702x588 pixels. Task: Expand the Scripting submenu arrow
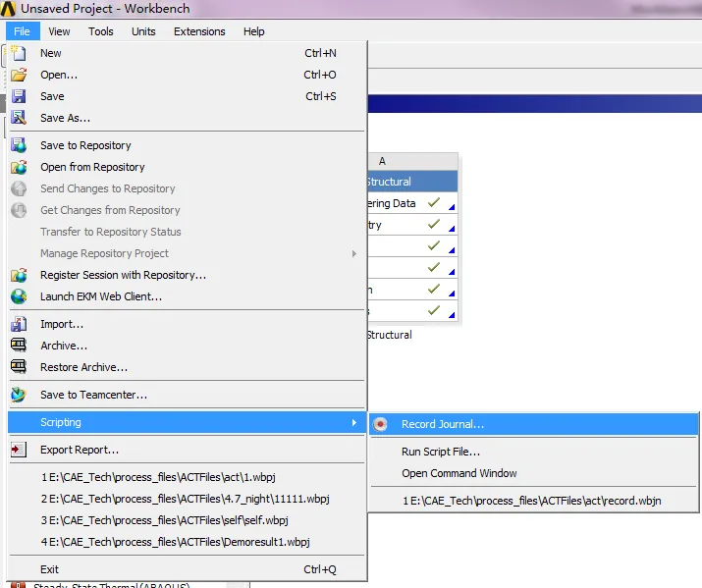pyautogui.click(x=354, y=422)
